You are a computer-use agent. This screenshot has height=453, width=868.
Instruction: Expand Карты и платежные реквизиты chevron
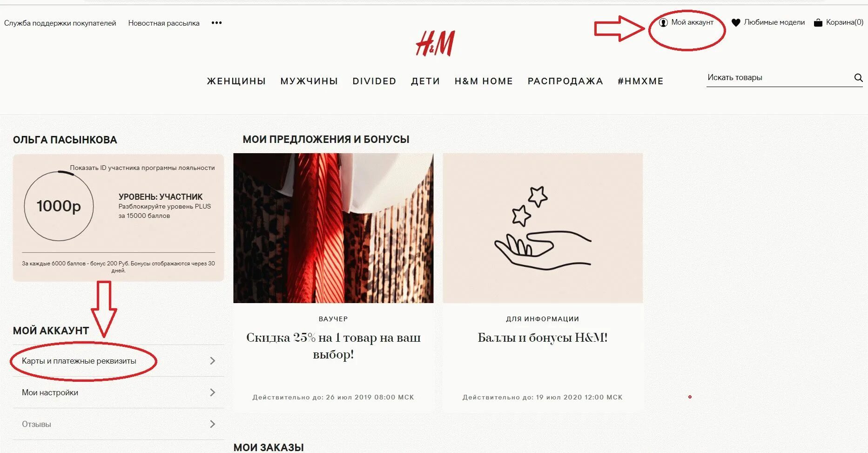pos(212,361)
